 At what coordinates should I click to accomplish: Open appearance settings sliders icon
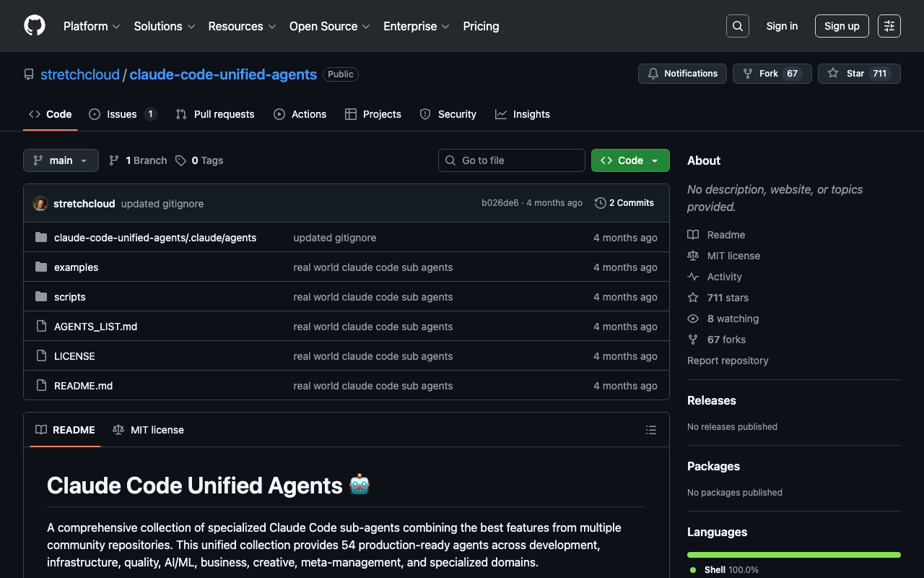pos(889,26)
